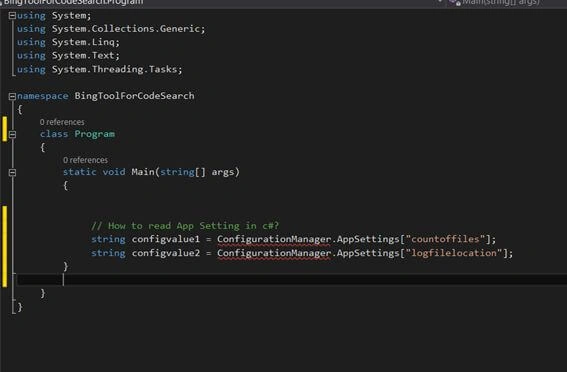Show the 0 references lens above class Program

pos(62,122)
